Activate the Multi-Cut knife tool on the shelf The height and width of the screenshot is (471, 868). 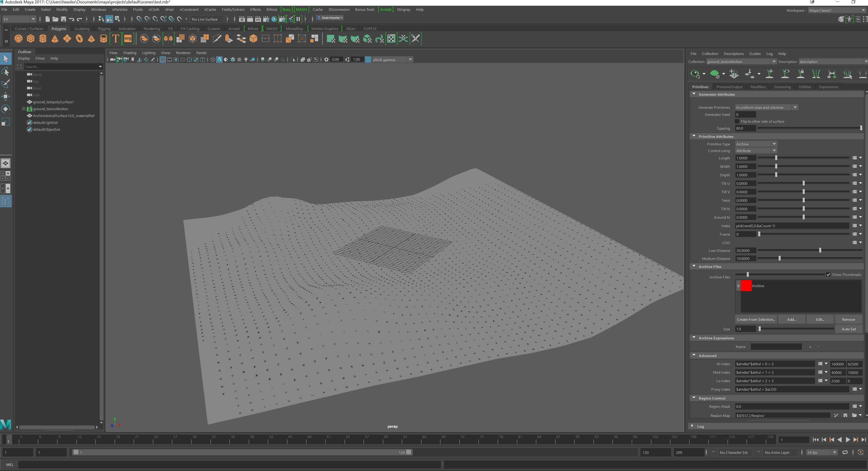(x=217, y=38)
